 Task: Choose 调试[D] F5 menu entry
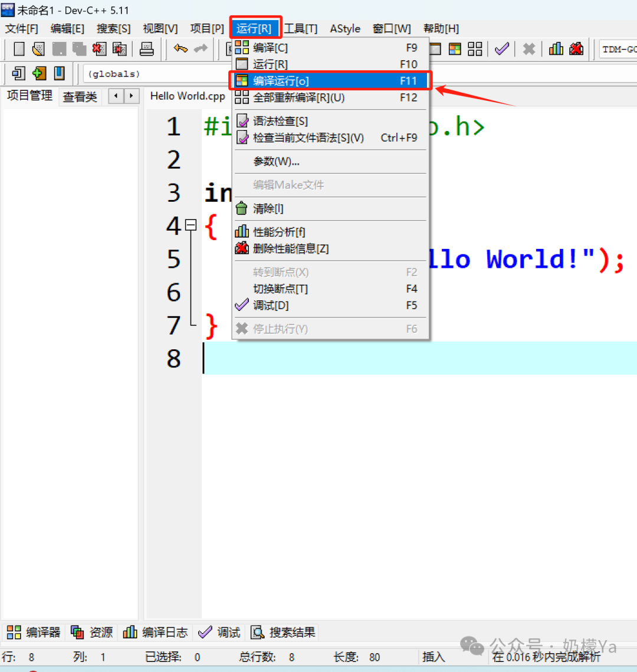click(330, 305)
